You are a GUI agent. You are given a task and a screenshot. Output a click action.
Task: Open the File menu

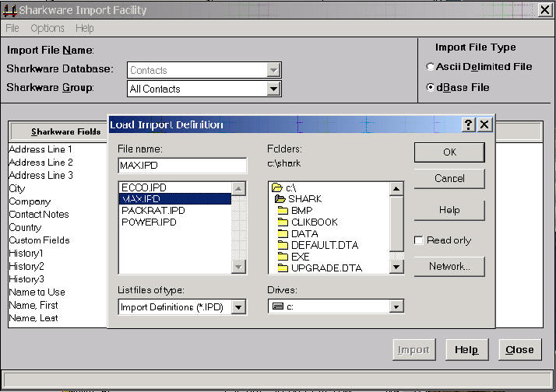(x=12, y=28)
